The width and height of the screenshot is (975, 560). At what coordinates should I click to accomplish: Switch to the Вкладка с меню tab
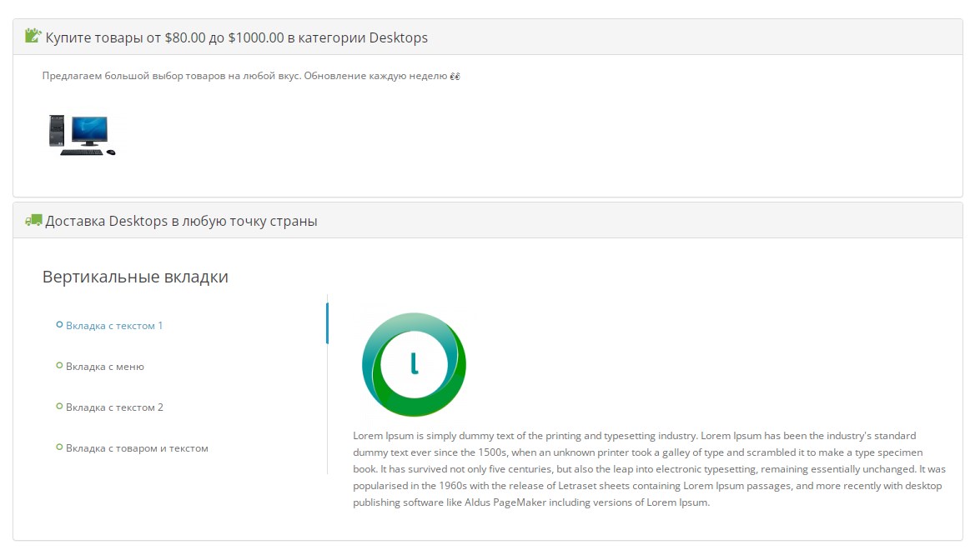(x=105, y=367)
